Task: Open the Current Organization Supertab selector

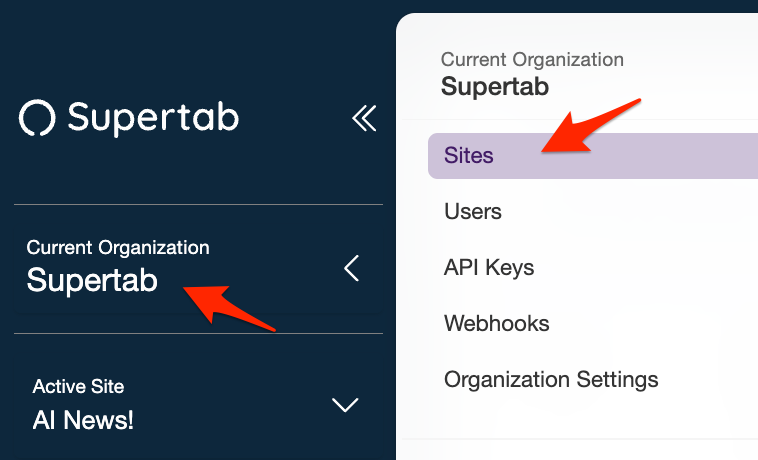Action: [198, 268]
